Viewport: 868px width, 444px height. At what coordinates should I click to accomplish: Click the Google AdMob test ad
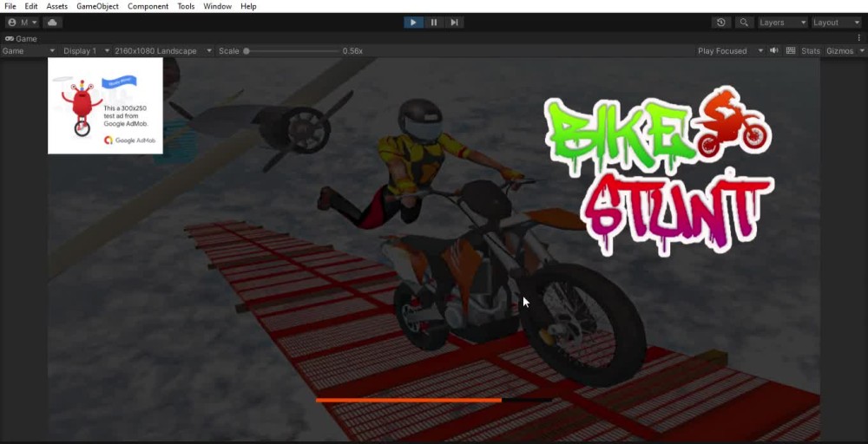pyautogui.click(x=105, y=106)
